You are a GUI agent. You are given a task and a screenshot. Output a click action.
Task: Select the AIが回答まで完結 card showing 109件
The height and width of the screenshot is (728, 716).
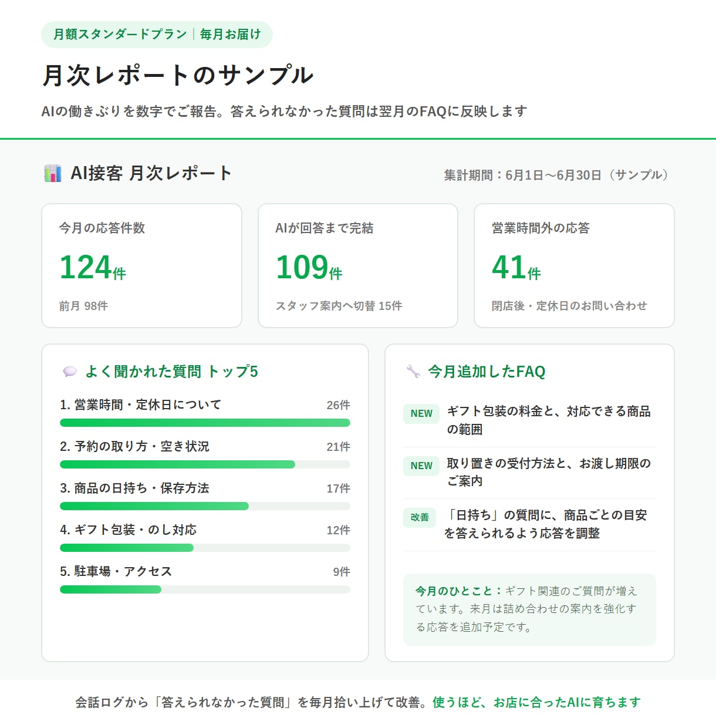click(x=358, y=265)
